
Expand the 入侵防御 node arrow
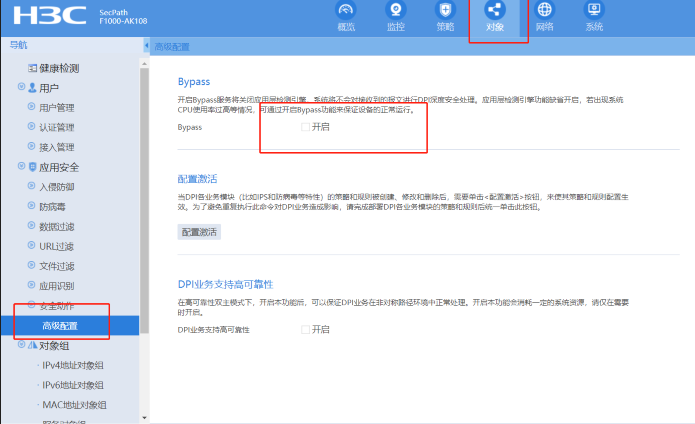[x=31, y=186]
